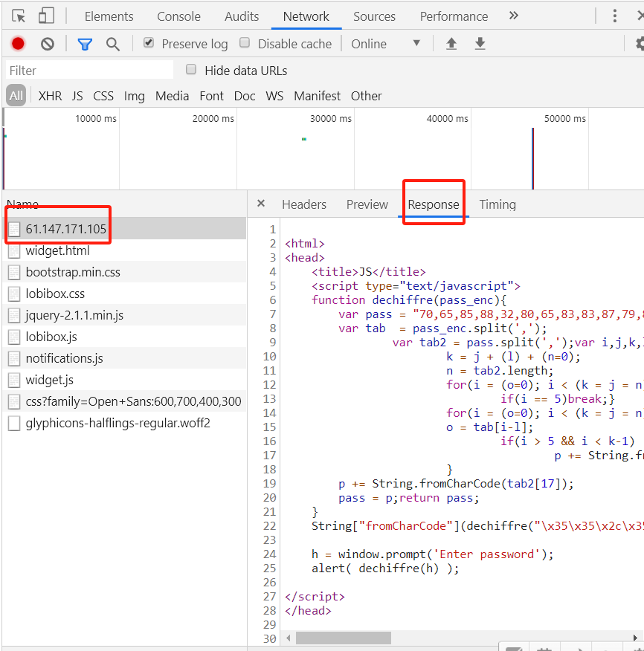Filter requests by Media type
This screenshot has width=644, height=651.
(x=173, y=96)
